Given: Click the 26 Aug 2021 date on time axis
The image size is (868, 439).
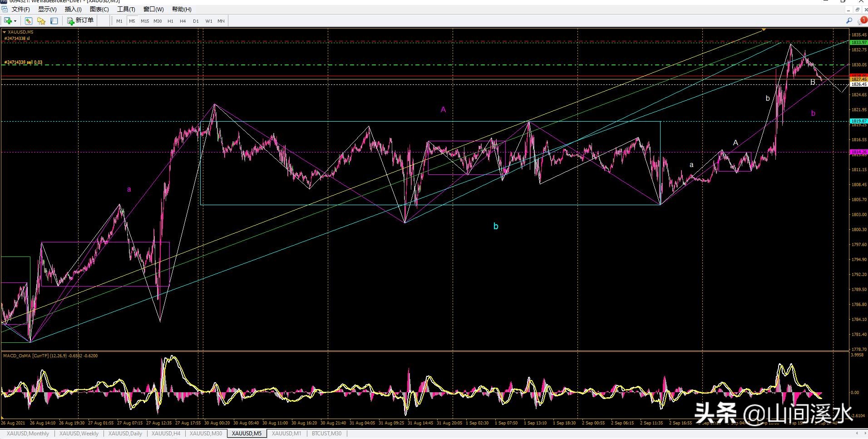Looking at the screenshot, I should (13, 423).
